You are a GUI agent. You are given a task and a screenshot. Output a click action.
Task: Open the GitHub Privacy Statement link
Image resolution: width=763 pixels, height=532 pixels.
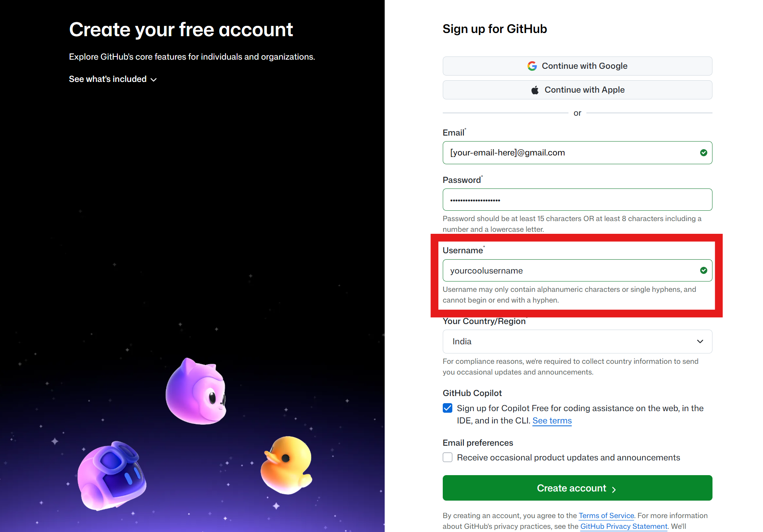tap(623, 526)
